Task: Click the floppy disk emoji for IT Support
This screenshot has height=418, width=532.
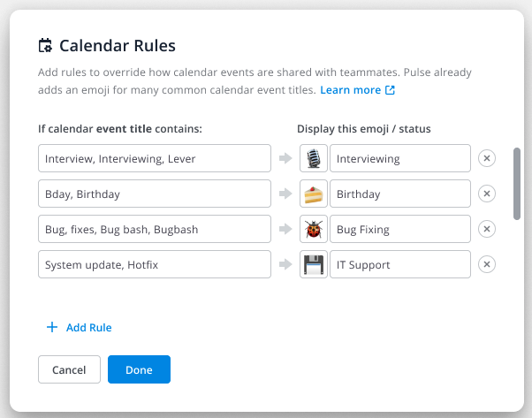Action: click(314, 264)
